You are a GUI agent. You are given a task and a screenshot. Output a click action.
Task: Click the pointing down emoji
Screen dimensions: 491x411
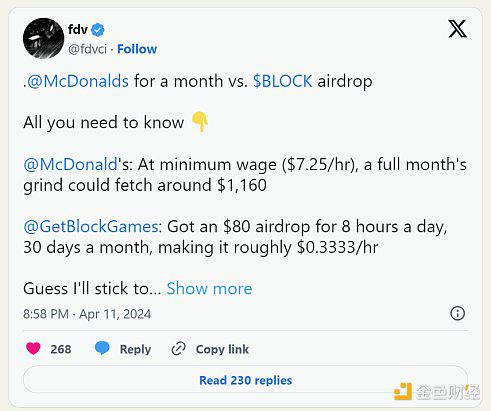(200, 122)
